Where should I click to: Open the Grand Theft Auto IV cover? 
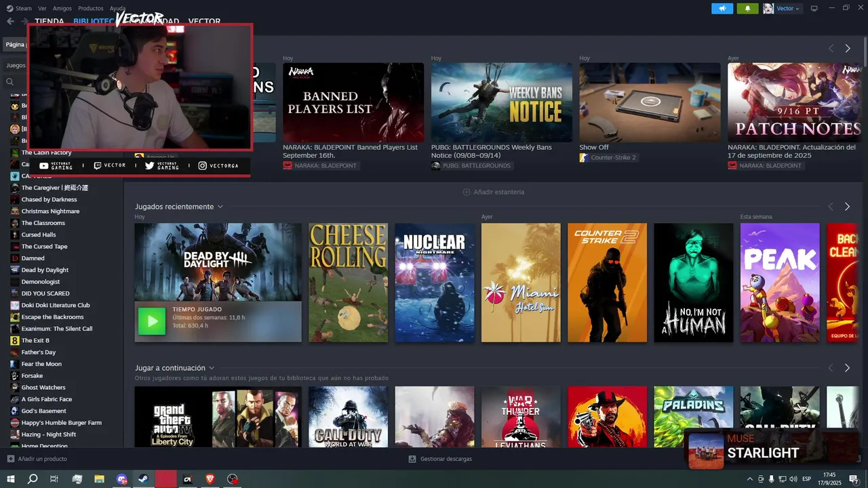click(218, 417)
